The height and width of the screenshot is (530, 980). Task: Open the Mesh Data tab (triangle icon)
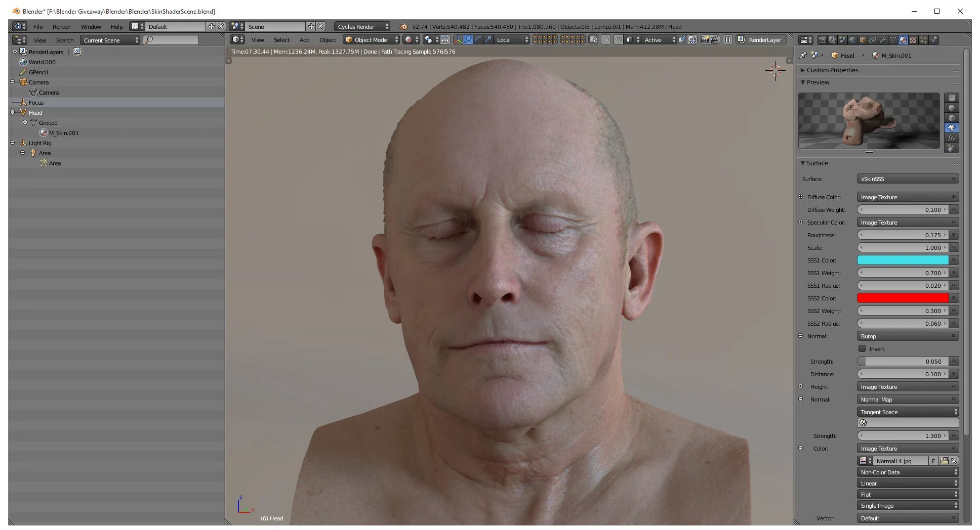pos(893,40)
